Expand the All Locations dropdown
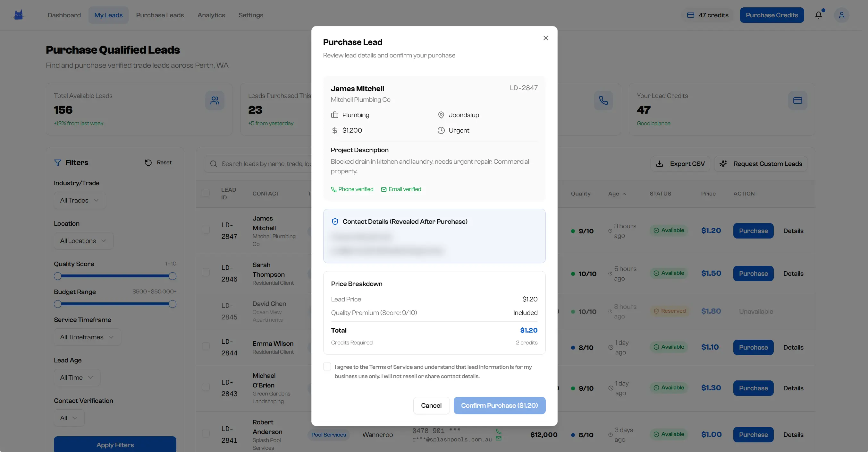 coord(83,241)
